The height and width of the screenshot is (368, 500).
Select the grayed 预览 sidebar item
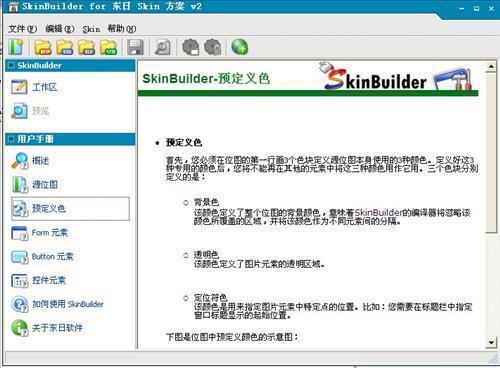click(30, 111)
